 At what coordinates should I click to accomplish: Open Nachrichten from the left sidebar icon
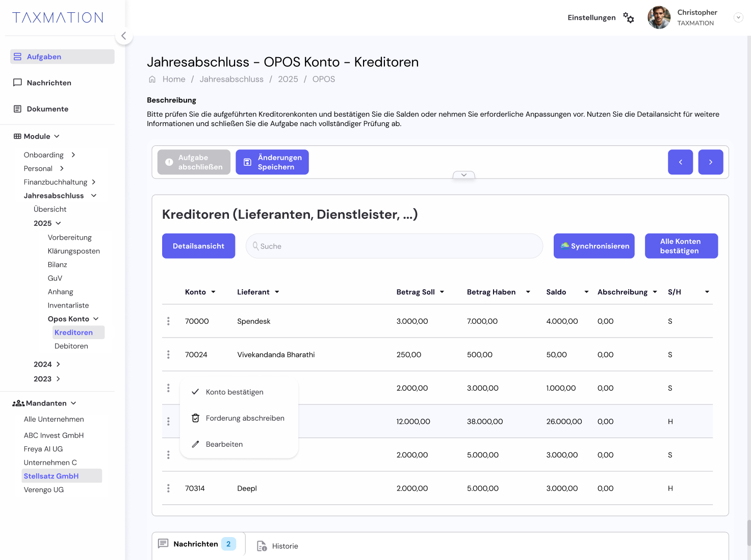coord(18,82)
